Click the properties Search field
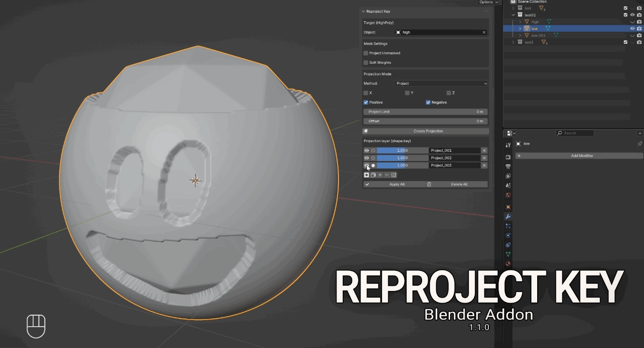 point(575,133)
